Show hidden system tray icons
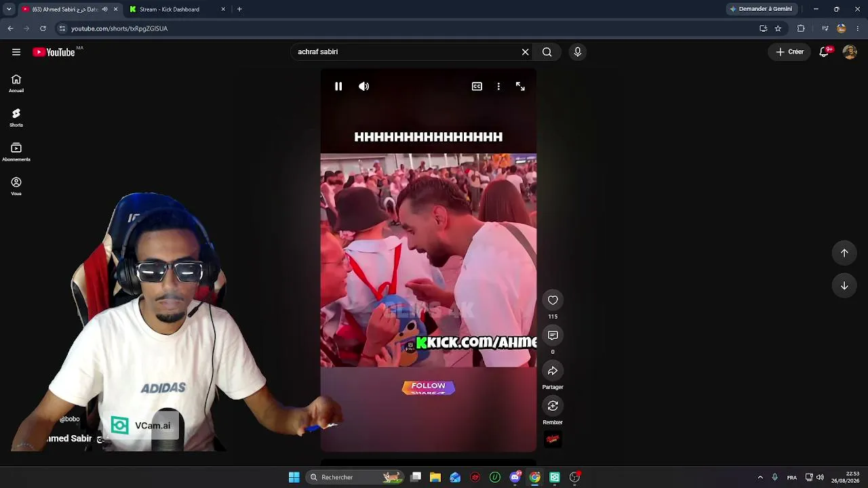Viewport: 868px width, 488px height. [760, 477]
